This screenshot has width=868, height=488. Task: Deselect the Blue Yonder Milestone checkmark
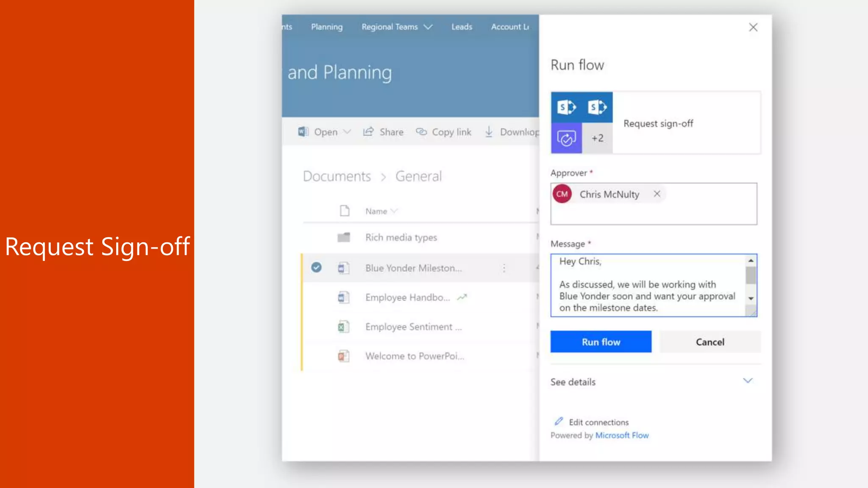click(316, 267)
